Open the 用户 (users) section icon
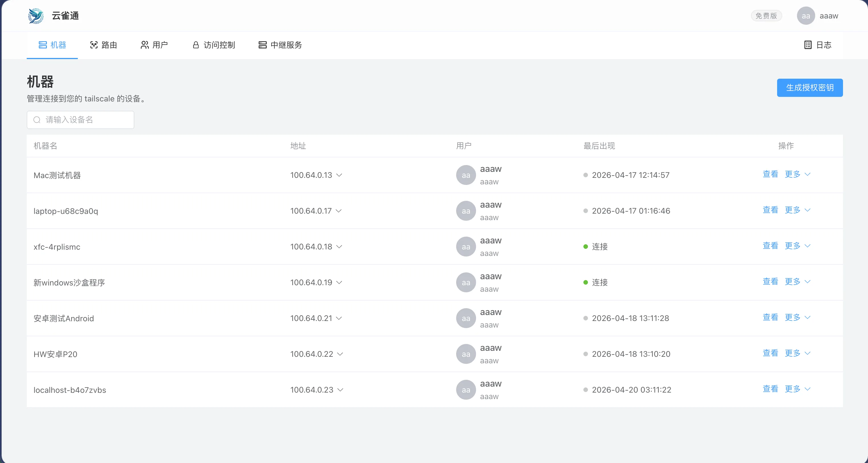 pos(145,45)
